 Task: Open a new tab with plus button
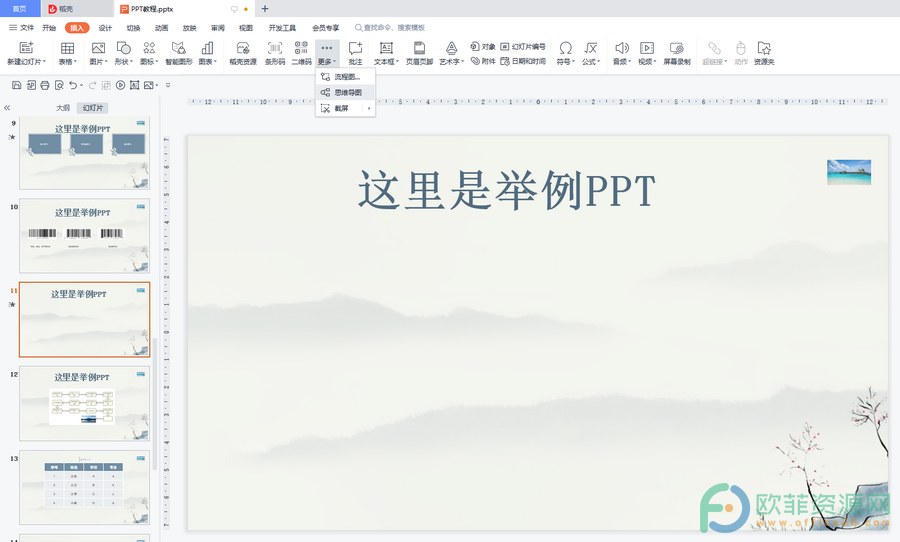(265, 9)
